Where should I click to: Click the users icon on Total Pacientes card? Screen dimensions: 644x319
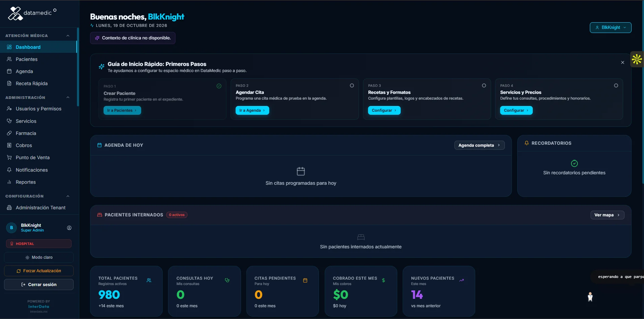149,280
